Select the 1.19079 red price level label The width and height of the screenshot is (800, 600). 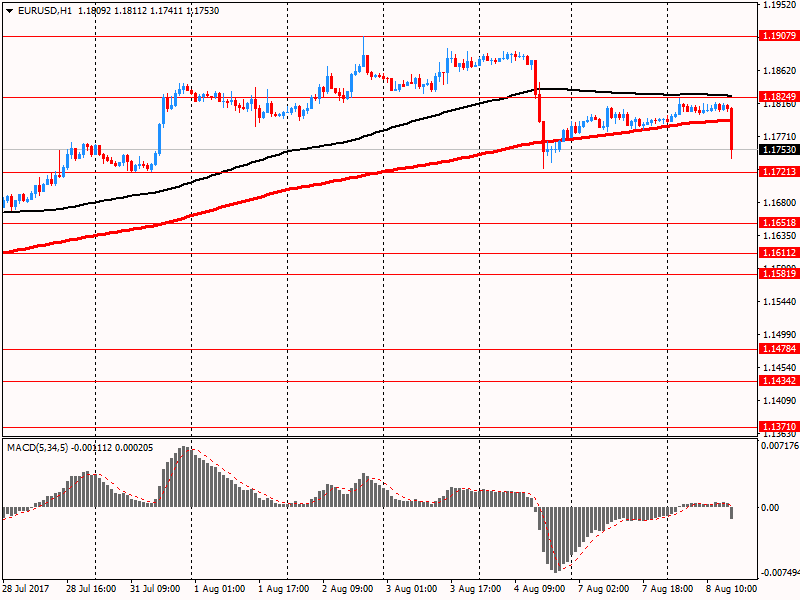coord(779,36)
